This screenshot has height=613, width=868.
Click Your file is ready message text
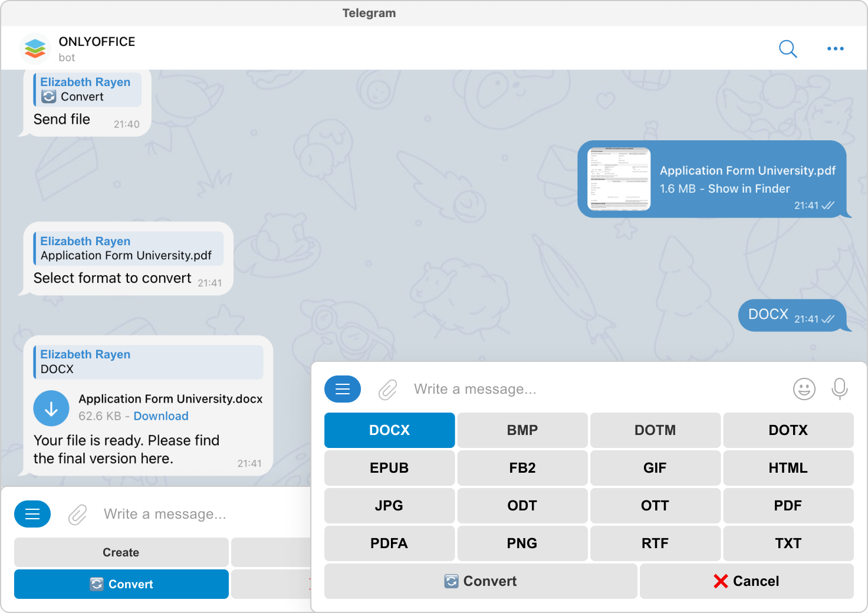coord(126,450)
